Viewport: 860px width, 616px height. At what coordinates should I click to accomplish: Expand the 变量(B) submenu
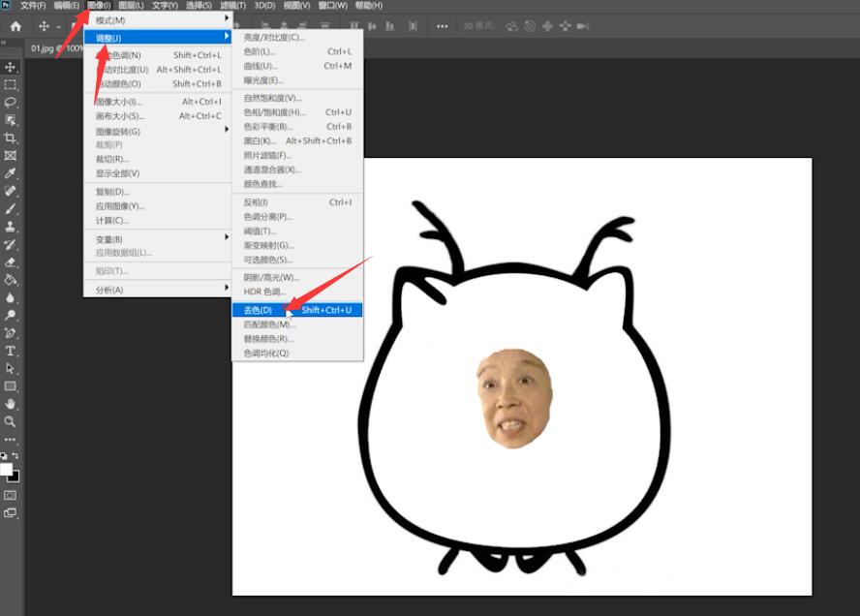[158, 239]
